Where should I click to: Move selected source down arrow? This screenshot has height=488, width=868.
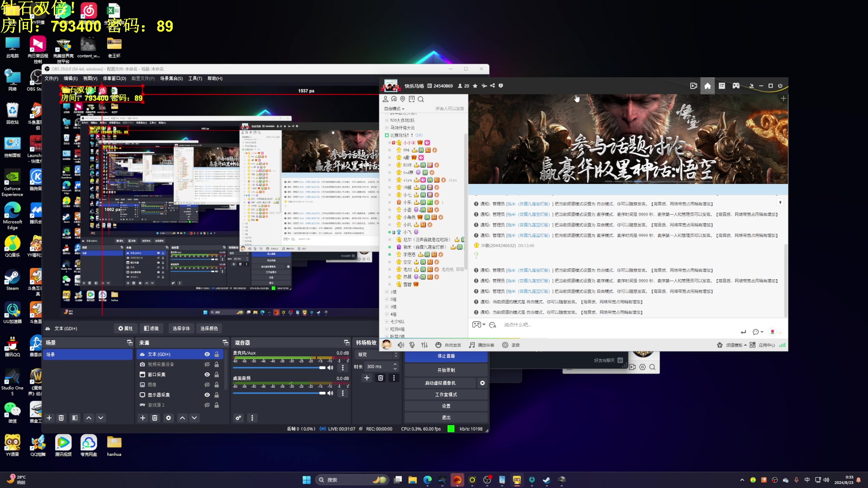[194, 418]
